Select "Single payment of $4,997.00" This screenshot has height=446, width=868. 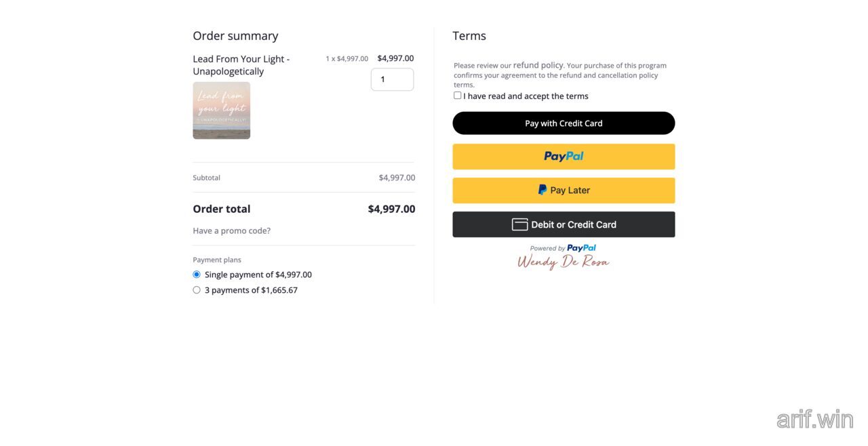[x=197, y=274]
